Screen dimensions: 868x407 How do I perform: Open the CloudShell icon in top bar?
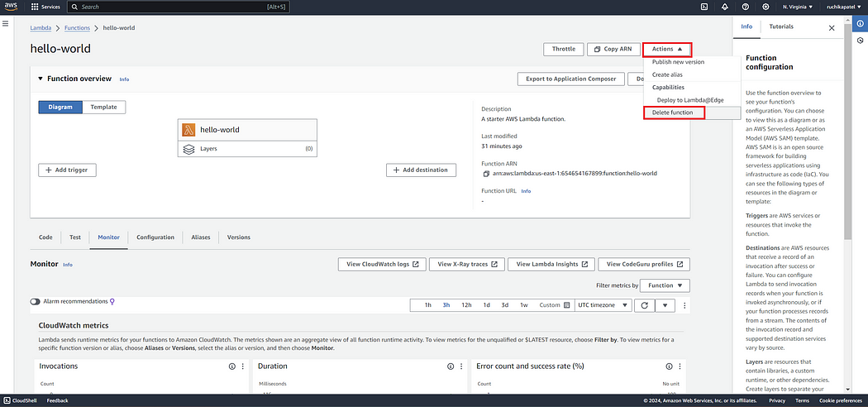tap(704, 7)
